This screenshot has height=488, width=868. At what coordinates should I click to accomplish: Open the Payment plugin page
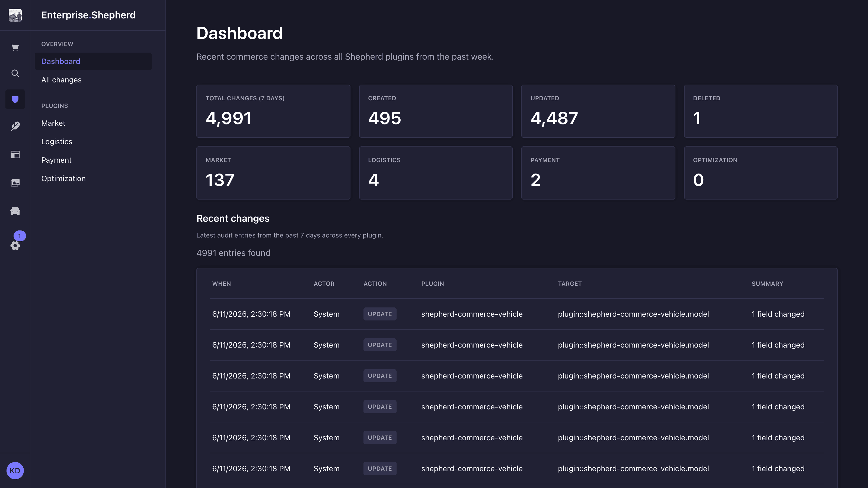point(56,160)
